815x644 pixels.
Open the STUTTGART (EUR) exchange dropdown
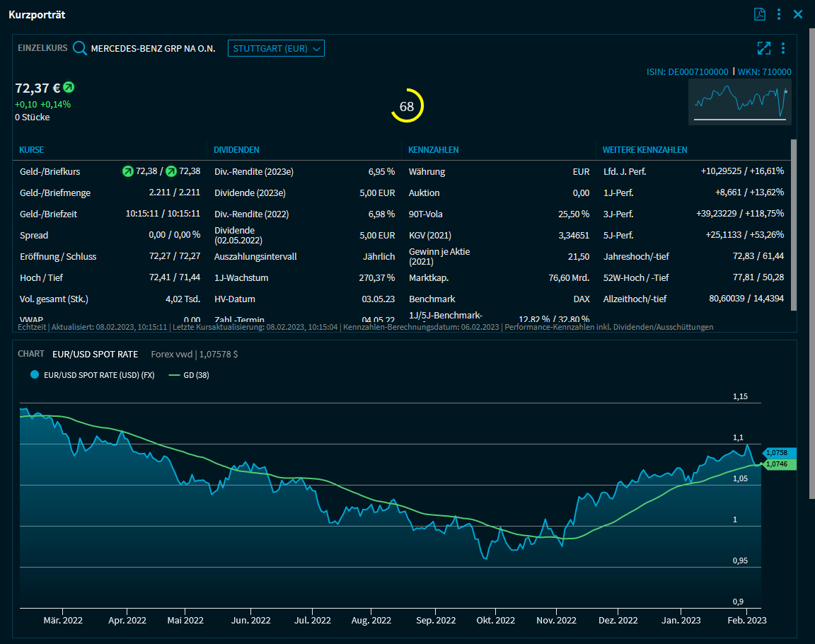[276, 48]
